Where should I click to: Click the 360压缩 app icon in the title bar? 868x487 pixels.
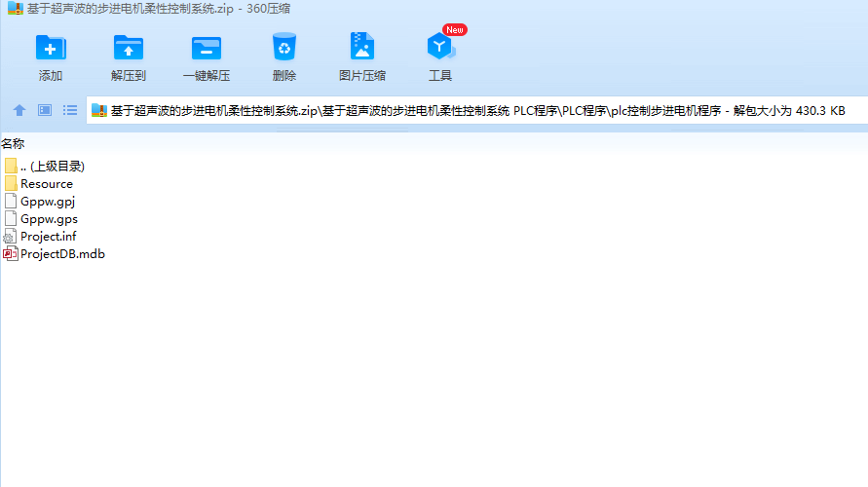click(16, 9)
